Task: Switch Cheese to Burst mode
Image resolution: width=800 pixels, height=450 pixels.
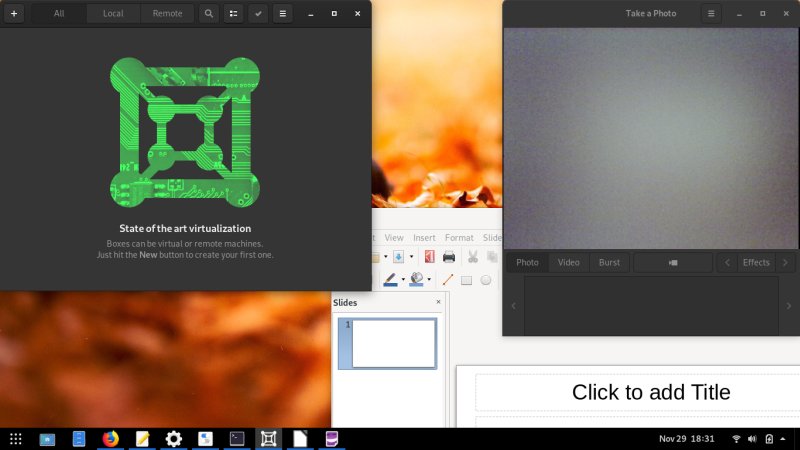Action: coord(609,263)
